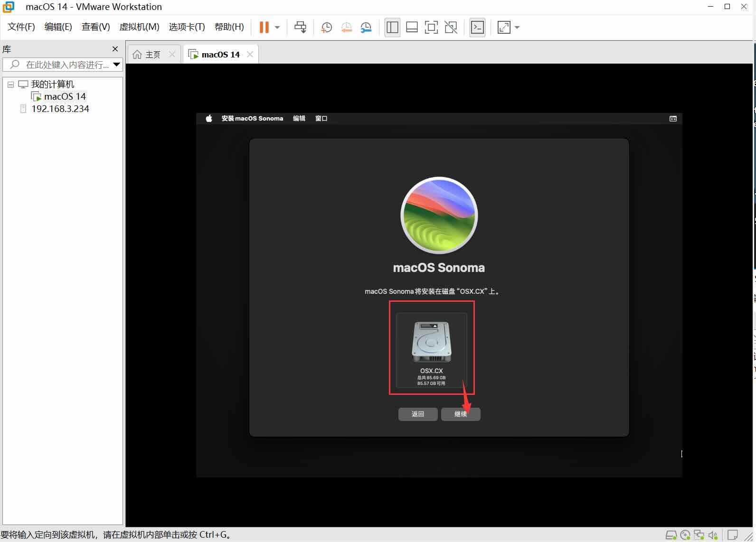The height and width of the screenshot is (542, 756).
Task: Click the Send Ctrl+Alt+Del toolbar icon
Action: pos(300,27)
